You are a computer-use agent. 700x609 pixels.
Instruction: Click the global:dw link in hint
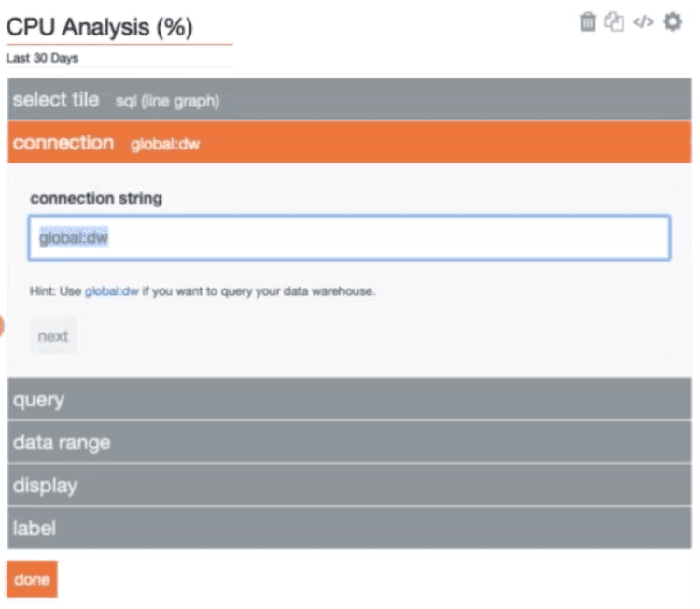click(x=111, y=291)
